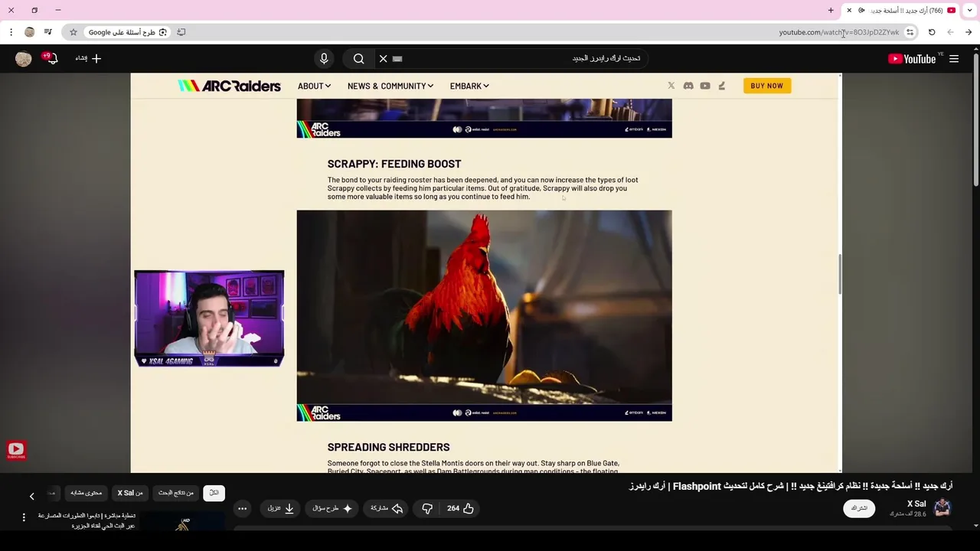Open the media controls icon in toolbar
Viewport: 980px width, 551px height.
point(47,32)
